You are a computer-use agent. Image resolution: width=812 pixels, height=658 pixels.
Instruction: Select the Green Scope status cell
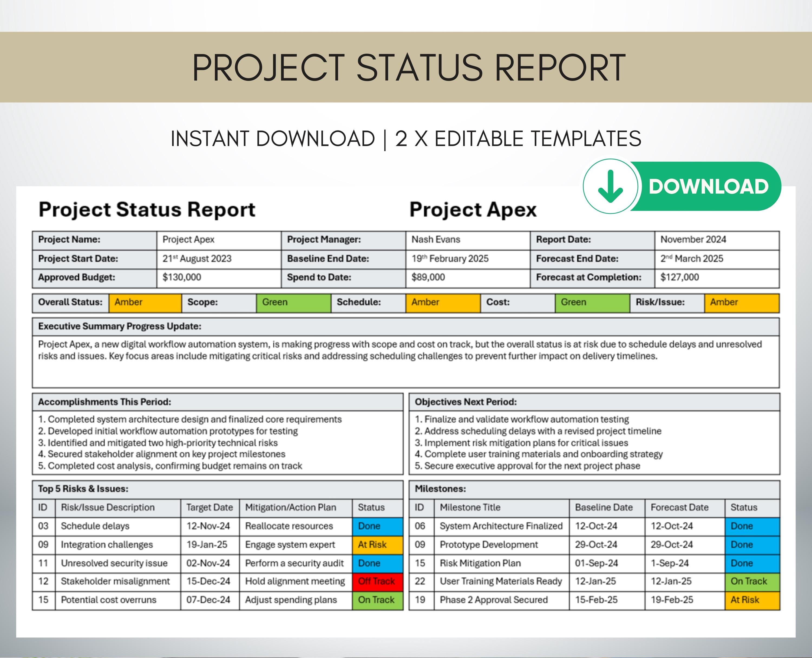click(x=294, y=302)
